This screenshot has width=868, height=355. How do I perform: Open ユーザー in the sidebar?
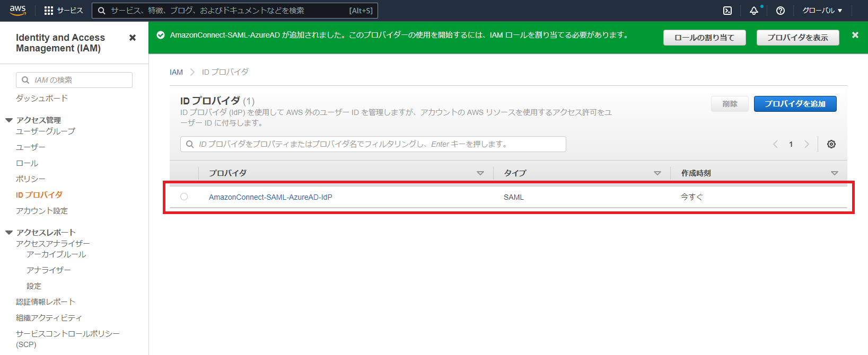point(31,147)
